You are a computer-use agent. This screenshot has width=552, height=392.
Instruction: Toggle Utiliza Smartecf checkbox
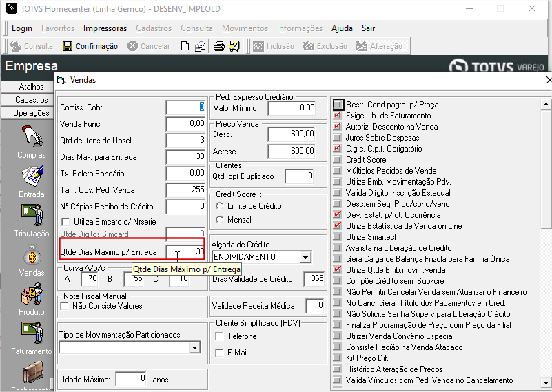[x=337, y=237]
